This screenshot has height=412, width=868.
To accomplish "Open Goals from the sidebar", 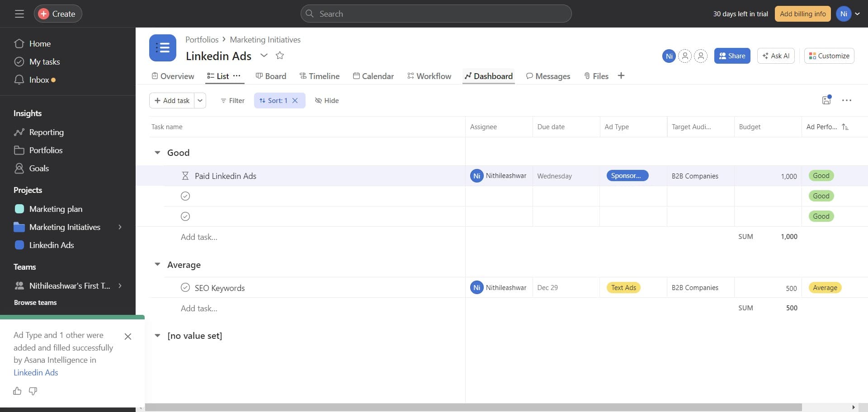I will coord(39,168).
